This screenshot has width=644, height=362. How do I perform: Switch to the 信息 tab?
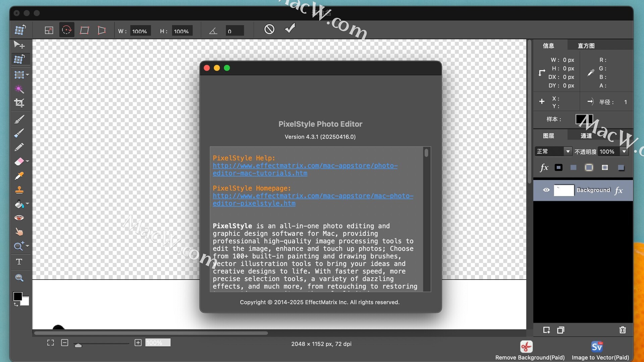pyautogui.click(x=548, y=46)
